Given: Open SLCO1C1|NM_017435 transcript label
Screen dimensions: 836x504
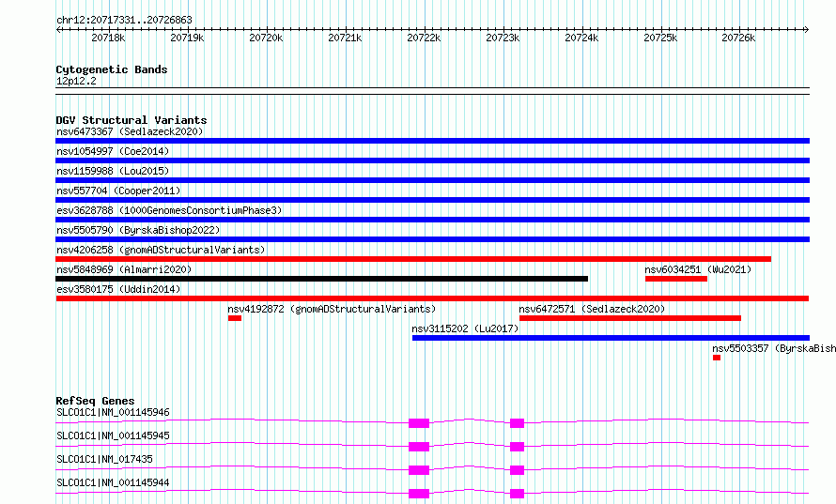Looking at the screenshot, I should 104,459.
